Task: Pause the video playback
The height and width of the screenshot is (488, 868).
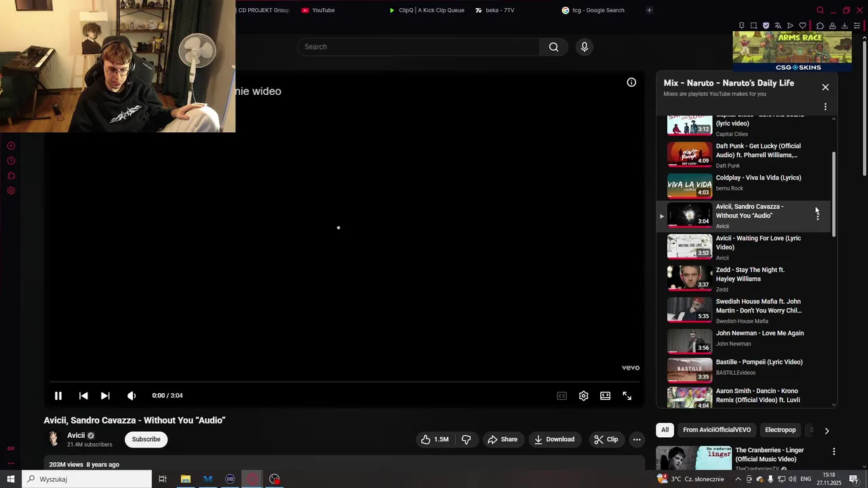Action: point(58,396)
